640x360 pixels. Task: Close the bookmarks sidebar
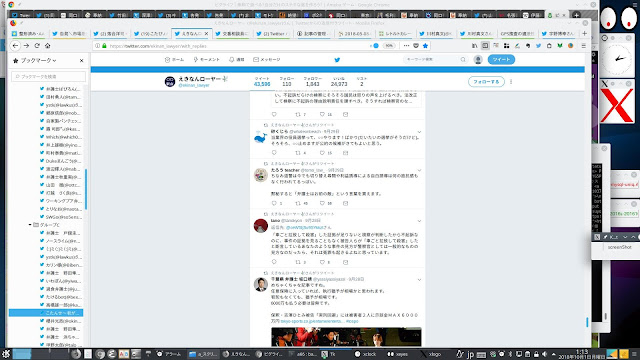(x=82, y=60)
